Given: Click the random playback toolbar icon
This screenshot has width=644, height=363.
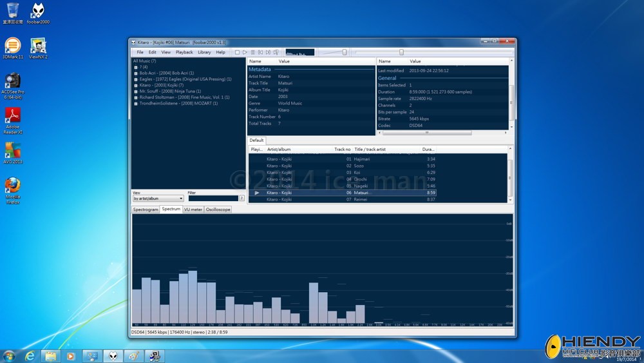Looking at the screenshot, I should pyautogui.click(x=276, y=52).
